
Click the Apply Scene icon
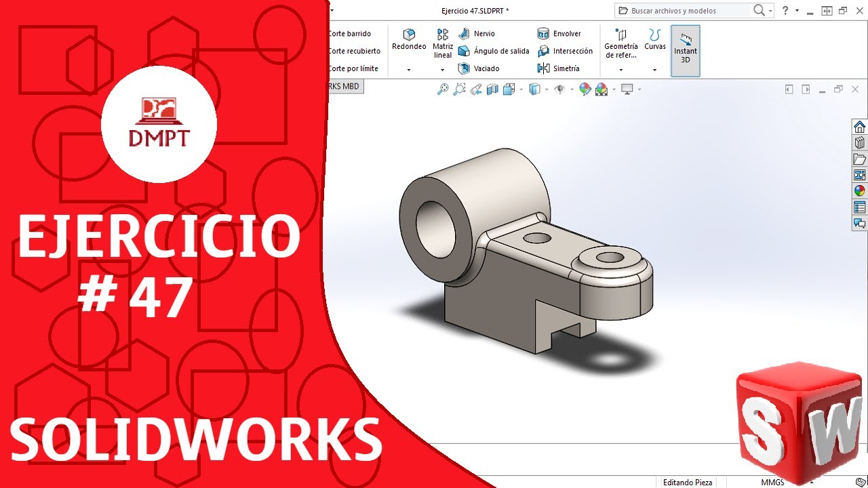pyautogui.click(x=601, y=89)
